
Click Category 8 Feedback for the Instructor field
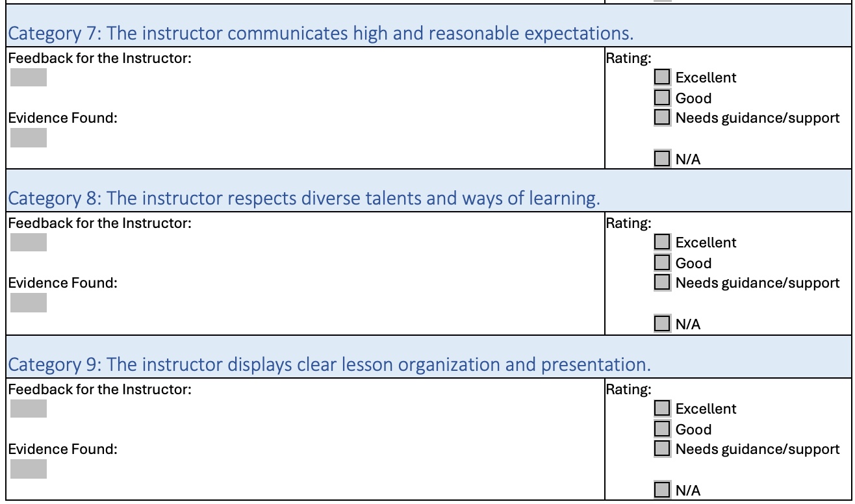tap(29, 242)
